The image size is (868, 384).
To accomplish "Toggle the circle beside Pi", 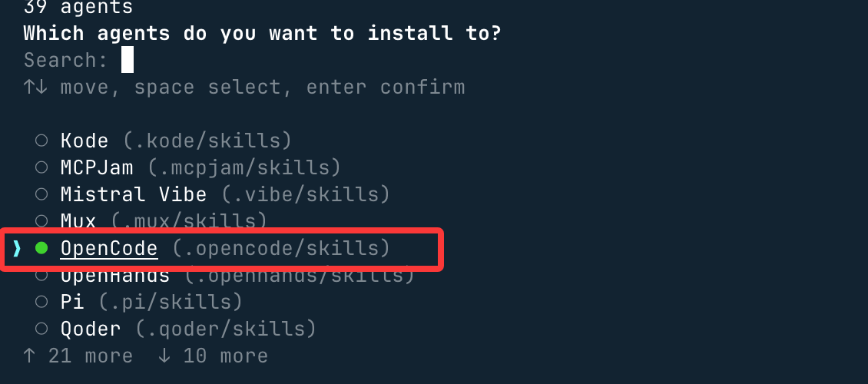I will pyautogui.click(x=42, y=302).
